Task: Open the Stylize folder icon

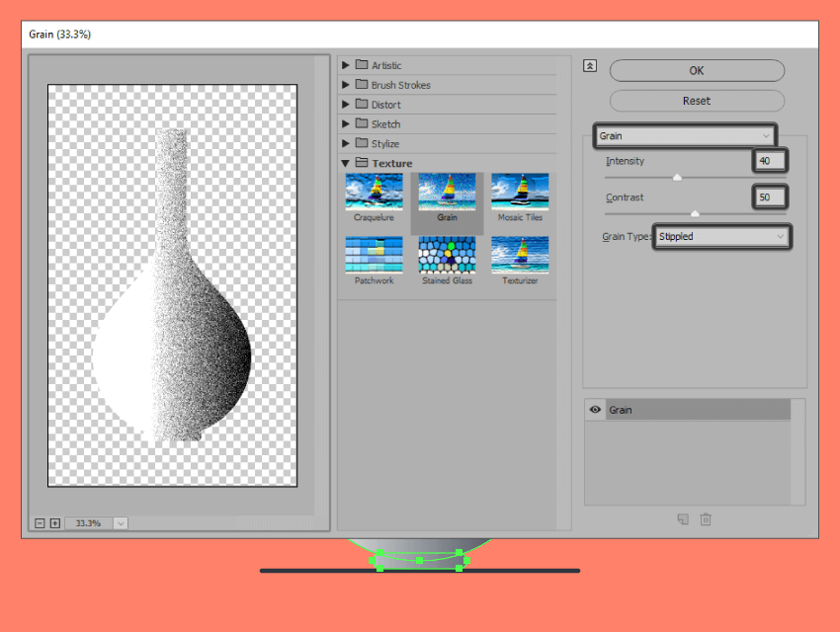Action: tap(362, 143)
